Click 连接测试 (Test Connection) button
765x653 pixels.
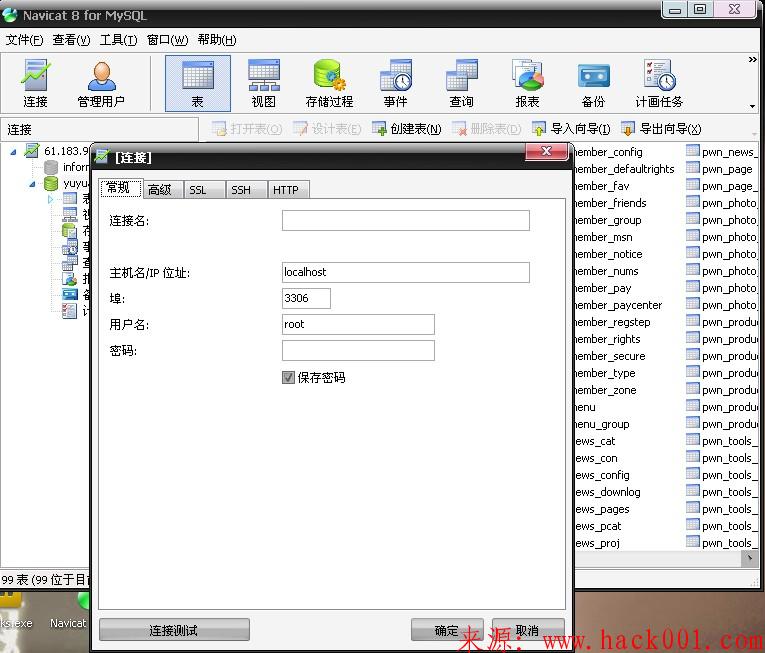coord(174,630)
